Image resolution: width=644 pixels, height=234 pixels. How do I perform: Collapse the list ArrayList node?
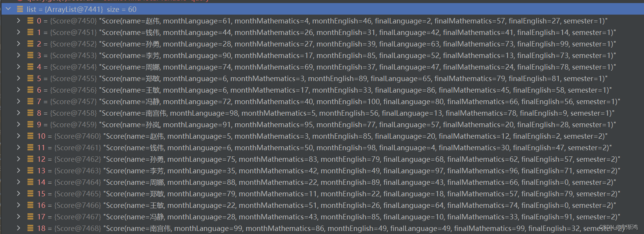(x=8, y=9)
